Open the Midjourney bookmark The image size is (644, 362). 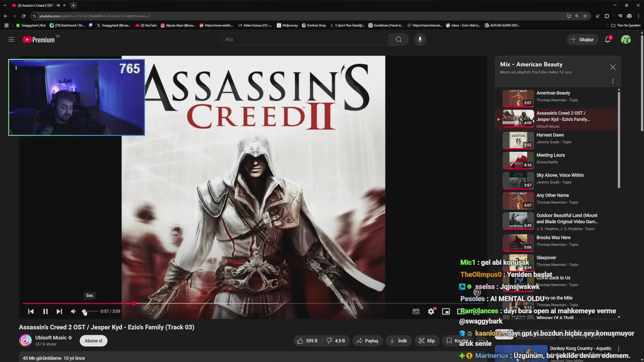[287, 25]
